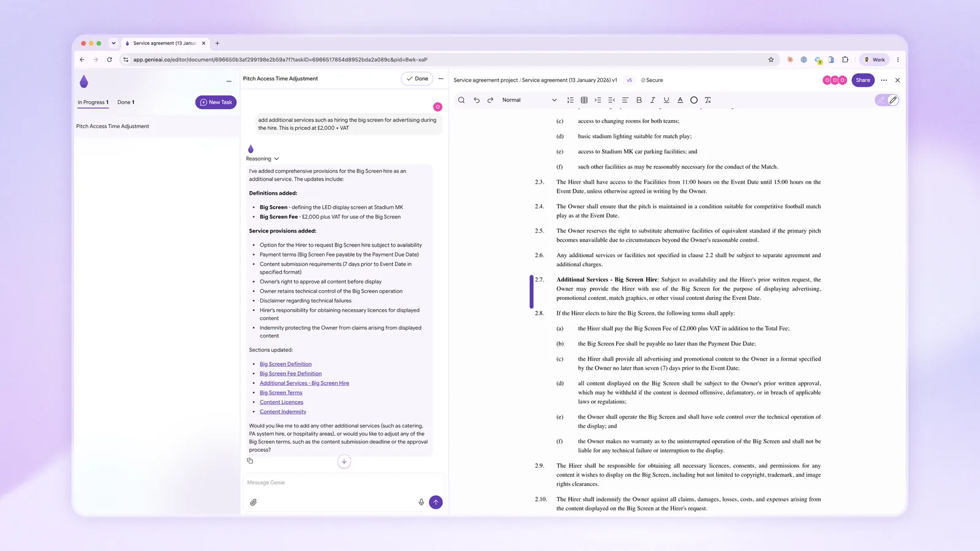980x551 pixels.
Task: Toggle bold formatting
Action: pos(639,100)
